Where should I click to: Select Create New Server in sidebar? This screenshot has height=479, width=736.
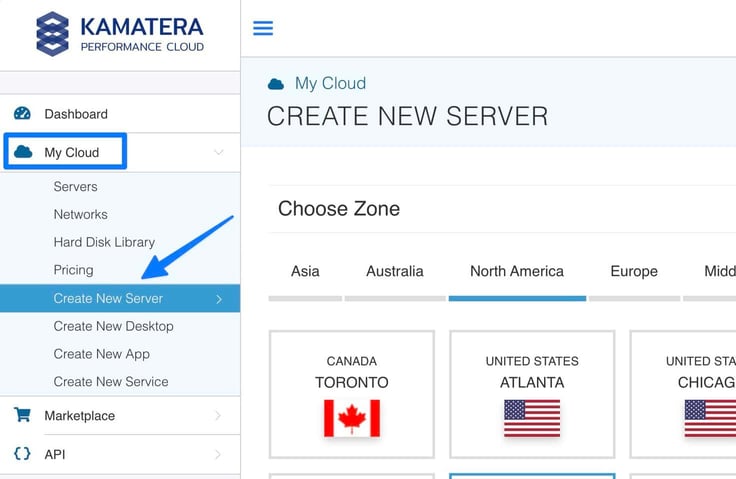point(120,298)
